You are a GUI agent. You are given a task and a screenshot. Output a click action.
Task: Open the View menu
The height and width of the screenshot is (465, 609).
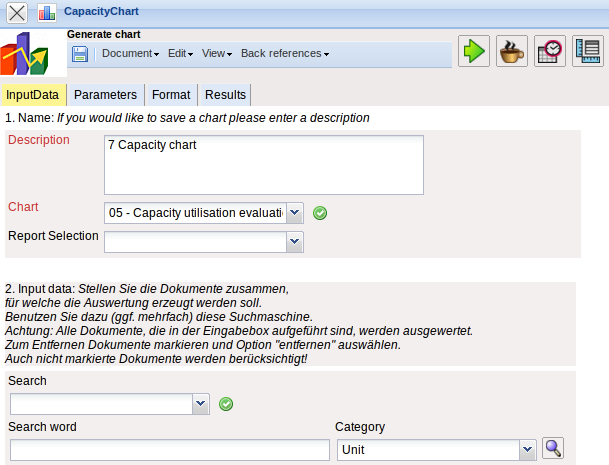click(217, 54)
